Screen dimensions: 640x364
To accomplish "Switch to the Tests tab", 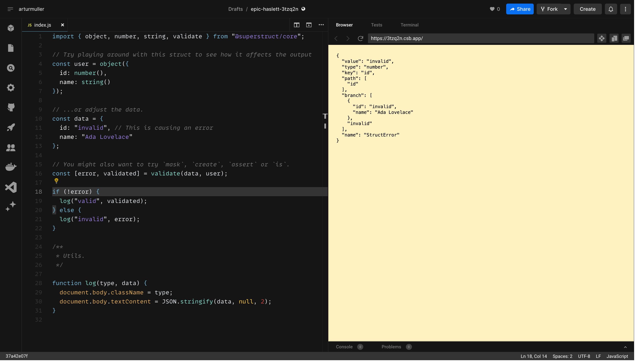I will tap(376, 25).
